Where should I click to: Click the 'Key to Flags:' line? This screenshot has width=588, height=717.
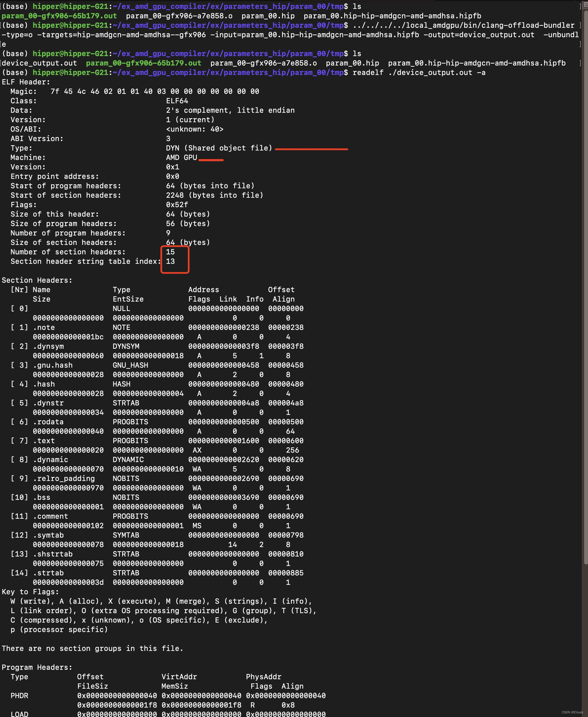[x=30, y=592]
